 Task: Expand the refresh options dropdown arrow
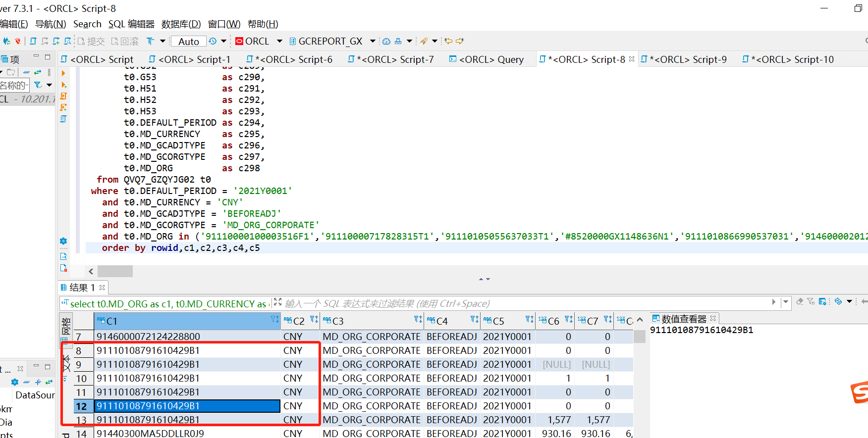coord(849,301)
